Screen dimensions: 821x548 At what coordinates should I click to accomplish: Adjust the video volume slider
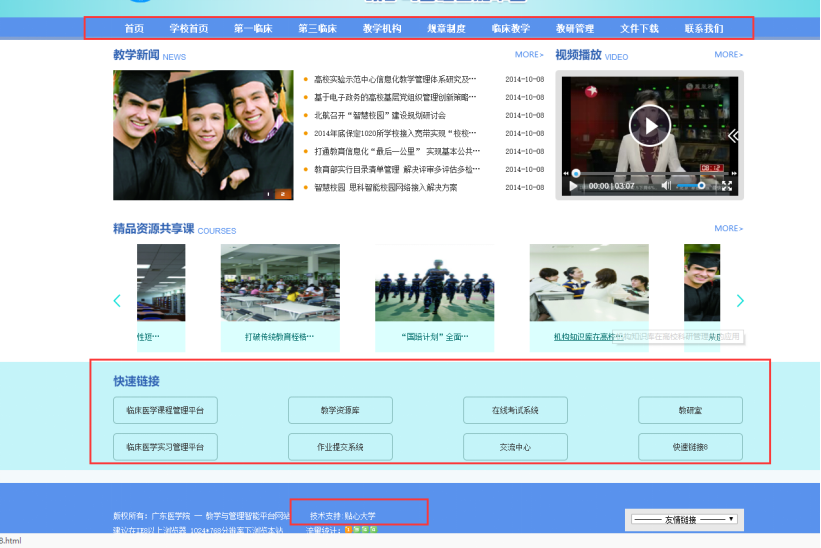(690, 185)
